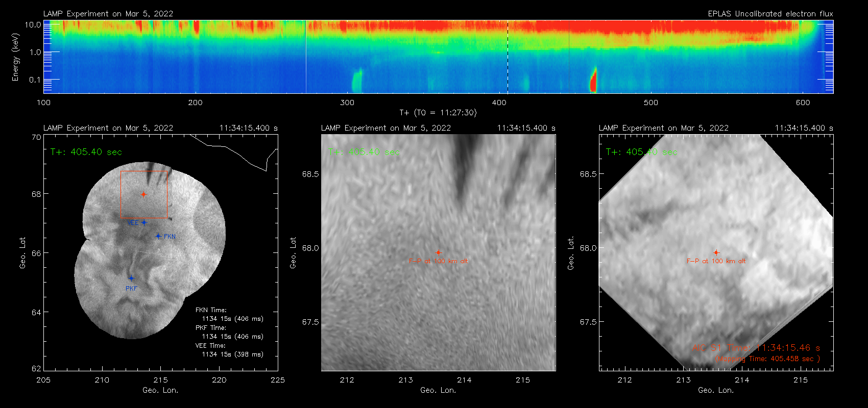The width and height of the screenshot is (868, 408).
Task: Click the 62 latitude tick on left map
Action: tap(36, 368)
